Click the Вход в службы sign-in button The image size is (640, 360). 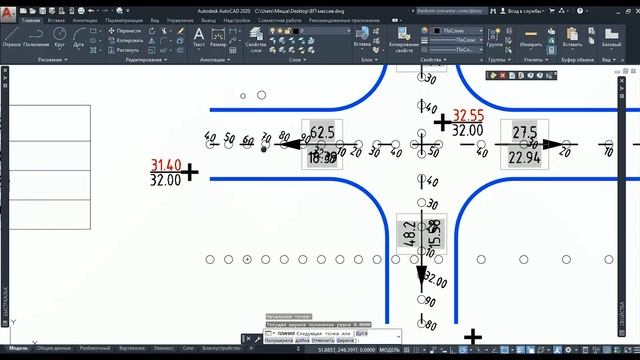click(522, 11)
